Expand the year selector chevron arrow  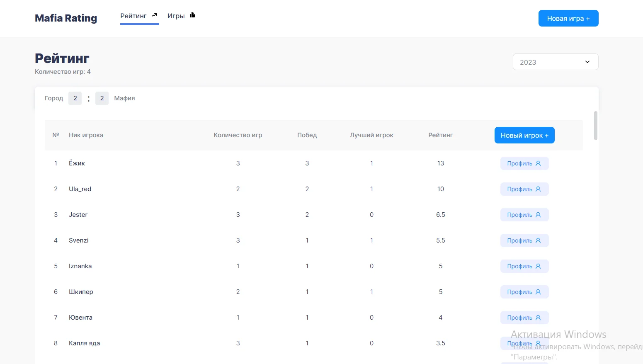(x=587, y=62)
